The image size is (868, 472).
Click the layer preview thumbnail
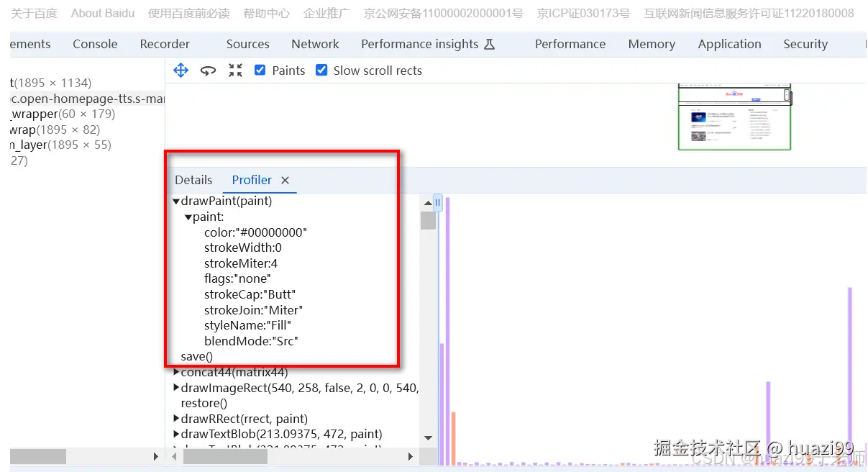point(734,117)
